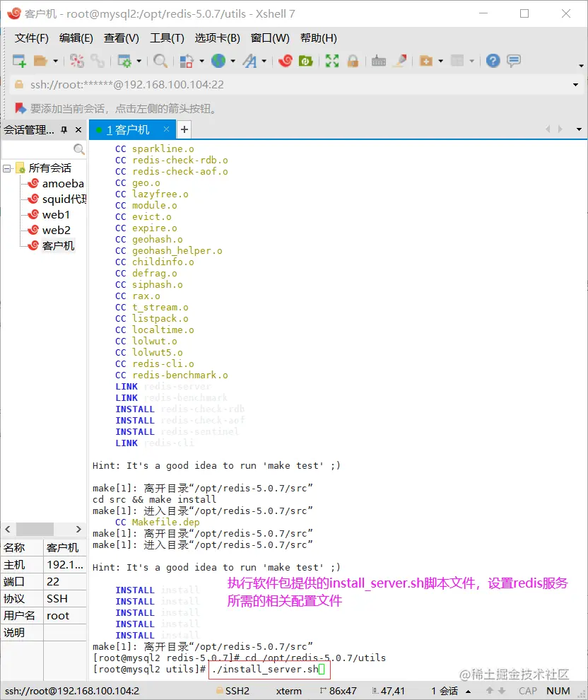Screen dimensions: 588x700
Task: Expand the font icon dropdown arrow
Action: pos(264,61)
